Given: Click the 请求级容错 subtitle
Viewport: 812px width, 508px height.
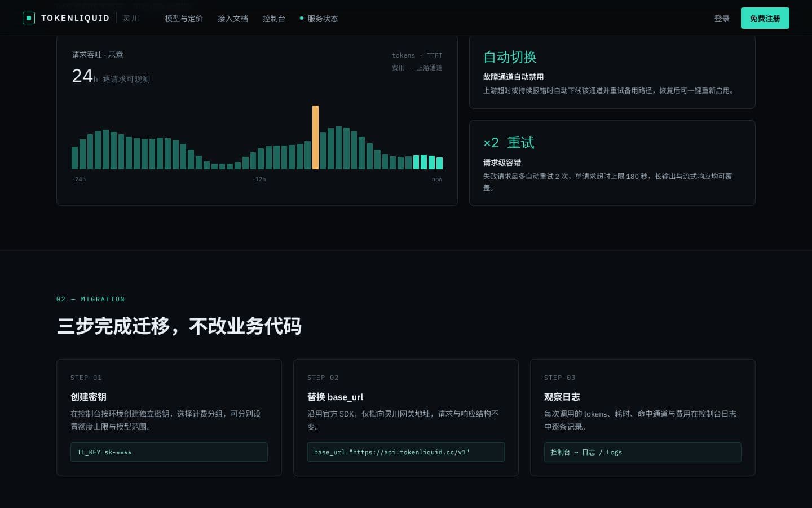Looking at the screenshot, I should click(x=502, y=163).
